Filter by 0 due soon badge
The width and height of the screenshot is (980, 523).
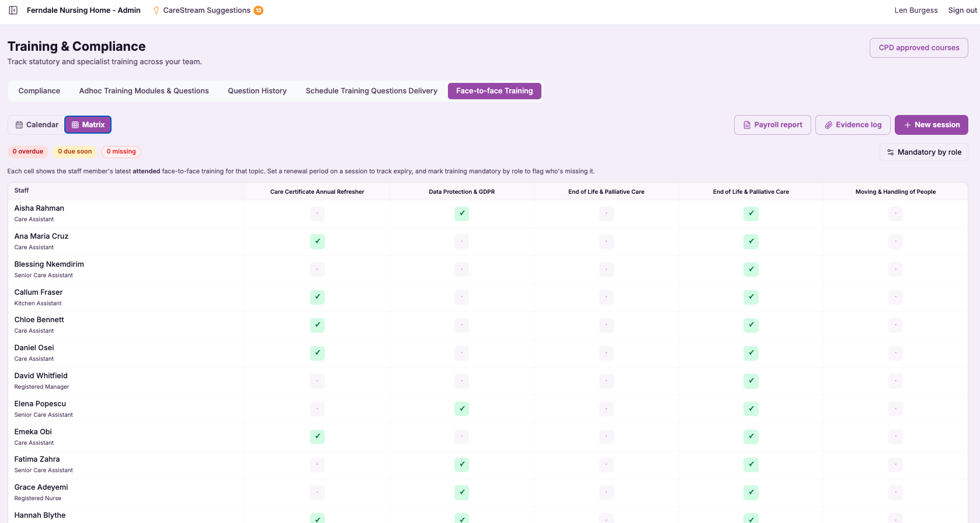click(x=75, y=152)
